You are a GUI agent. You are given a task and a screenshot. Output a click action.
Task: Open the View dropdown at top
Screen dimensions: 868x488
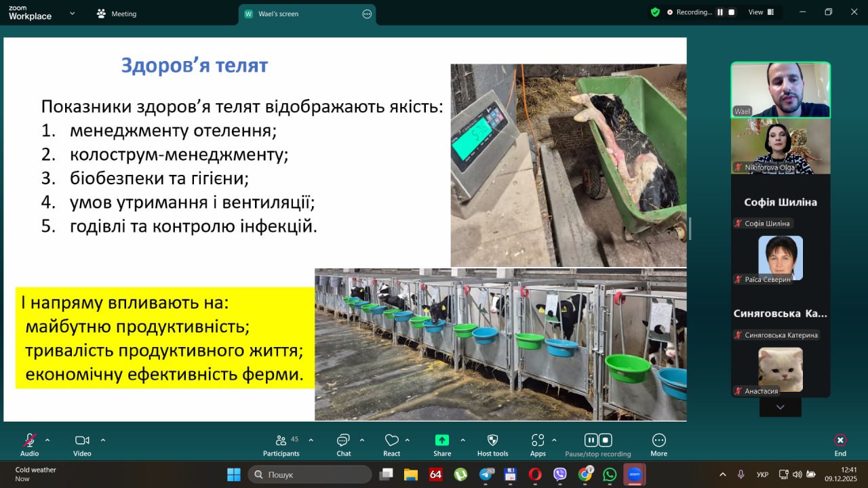(760, 12)
